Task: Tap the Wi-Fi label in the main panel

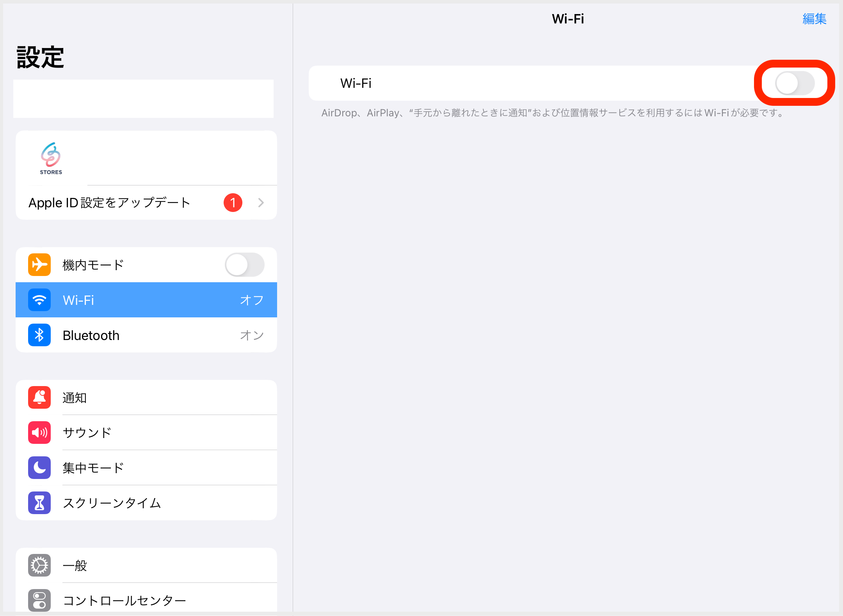Action: (x=356, y=83)
